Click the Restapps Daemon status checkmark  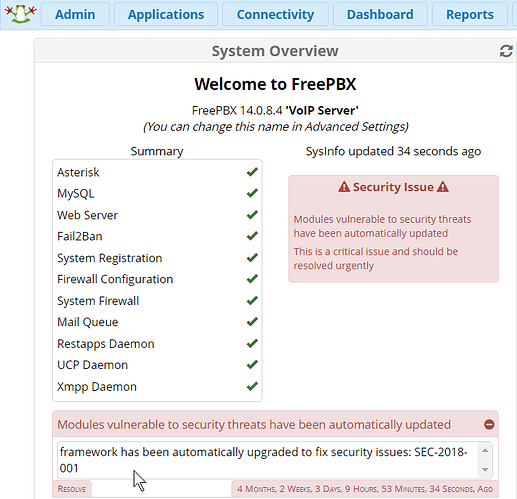point(252,343)
